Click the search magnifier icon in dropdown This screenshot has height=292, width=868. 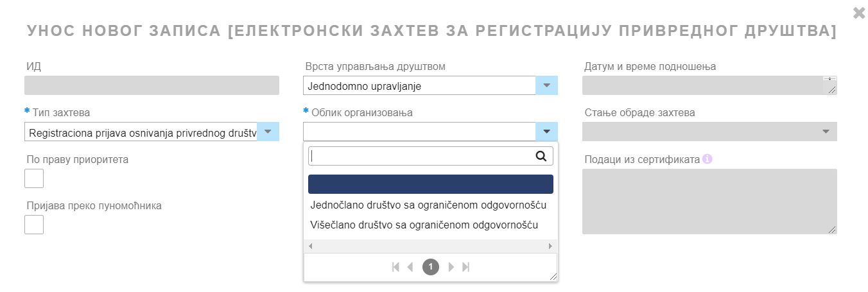(x=541, y=155)
